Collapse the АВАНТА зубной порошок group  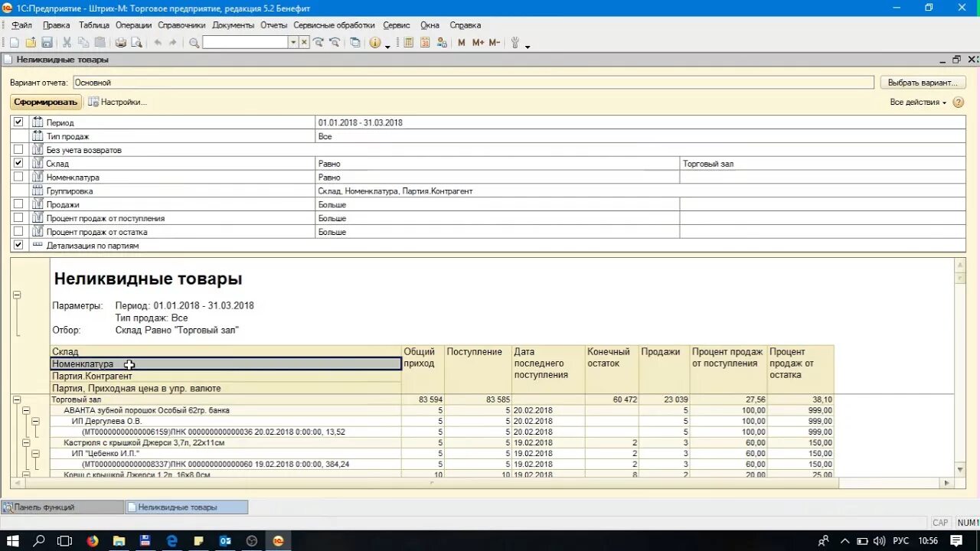(x=25, y=411)
